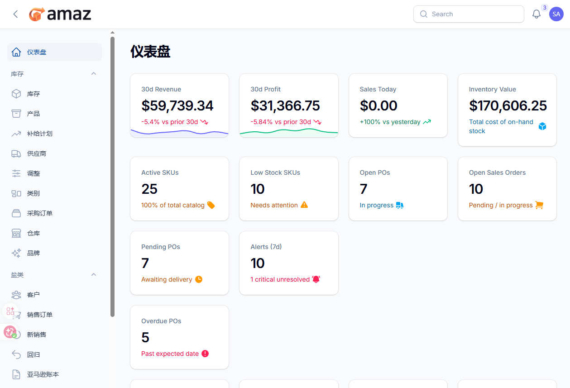Click the notification badge showing 3

[544, 8]
